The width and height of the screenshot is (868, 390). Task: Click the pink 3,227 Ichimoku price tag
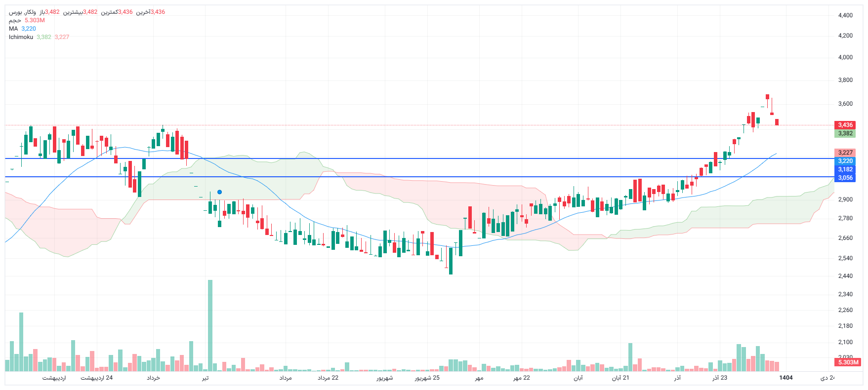click(845, 153)
